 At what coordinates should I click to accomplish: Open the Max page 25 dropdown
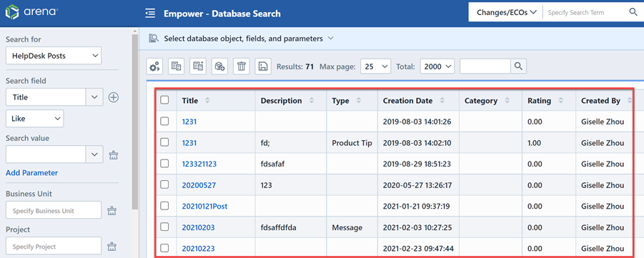(x=375, y=66)
